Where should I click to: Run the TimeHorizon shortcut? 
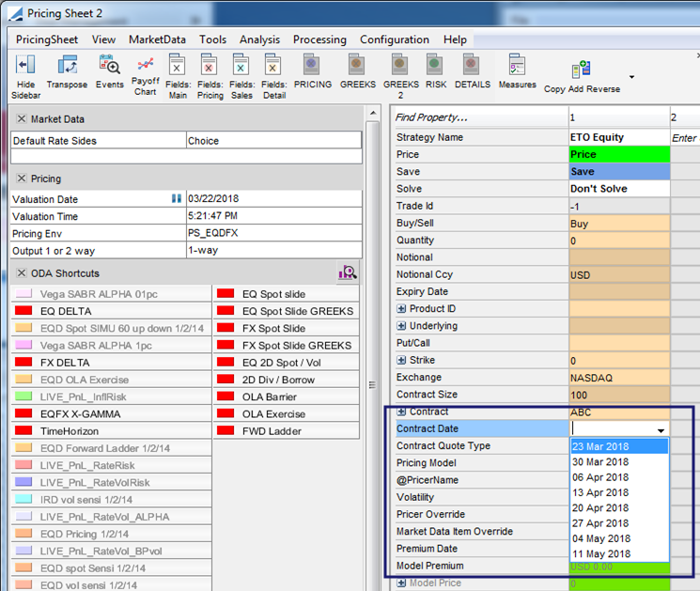pyautogui.click(x=112, y=431)
